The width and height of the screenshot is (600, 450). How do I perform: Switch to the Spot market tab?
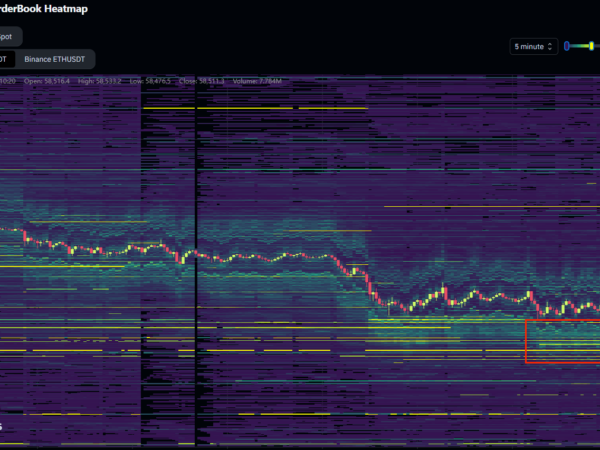coord(8,36)
